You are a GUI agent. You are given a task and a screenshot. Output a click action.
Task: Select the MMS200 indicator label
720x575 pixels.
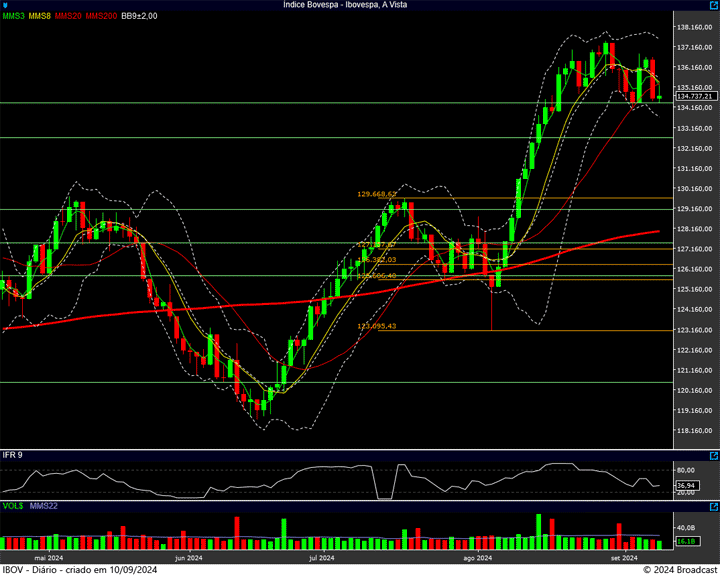(x=100, y=16)
